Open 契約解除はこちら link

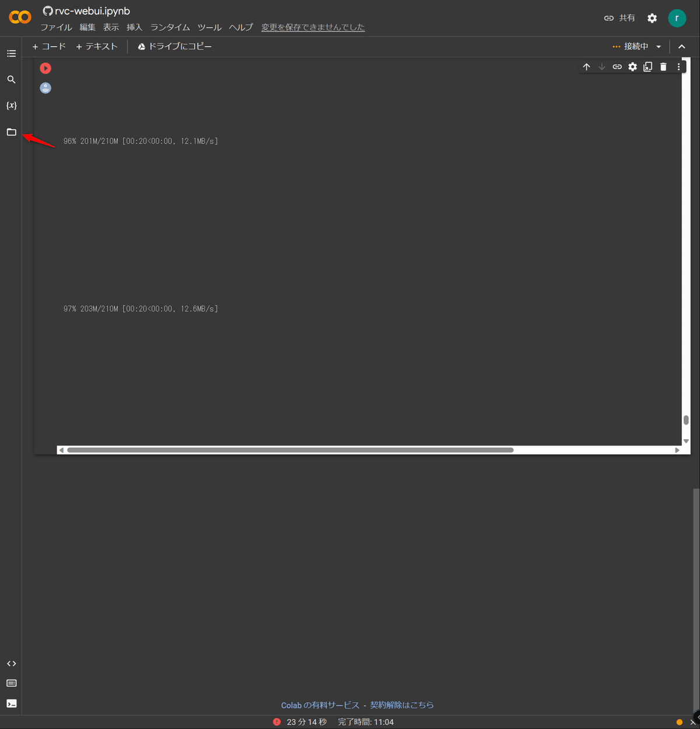point(402,705)
